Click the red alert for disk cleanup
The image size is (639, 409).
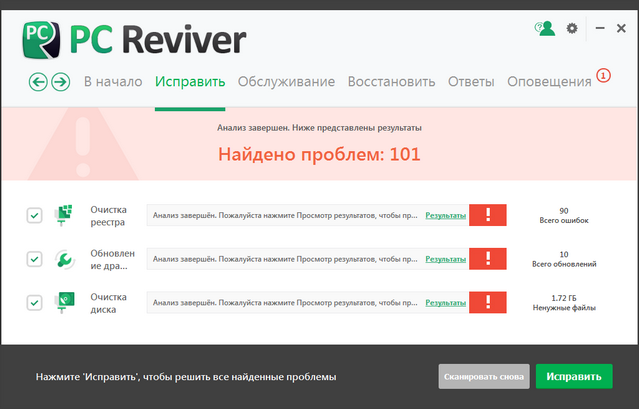point(488,302)
